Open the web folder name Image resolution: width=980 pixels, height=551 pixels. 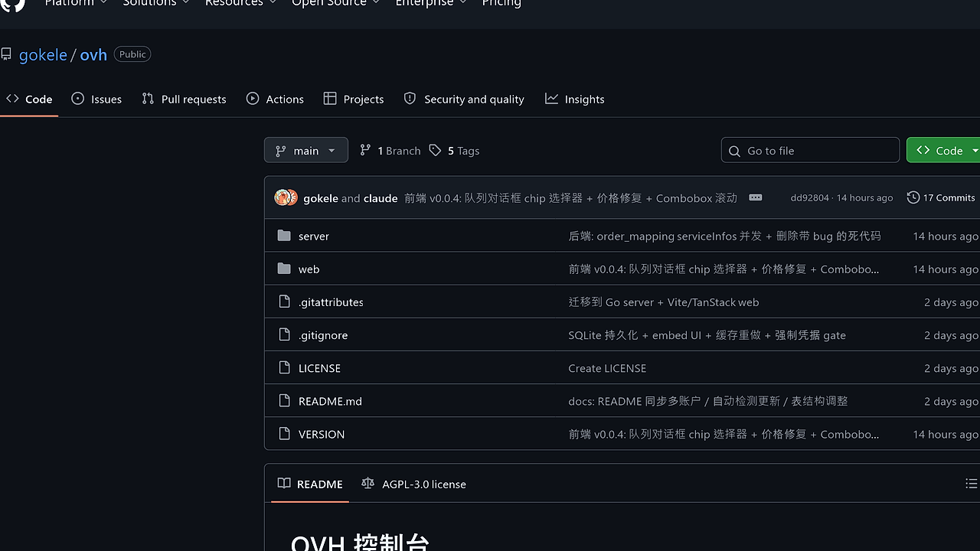point(309,269)
